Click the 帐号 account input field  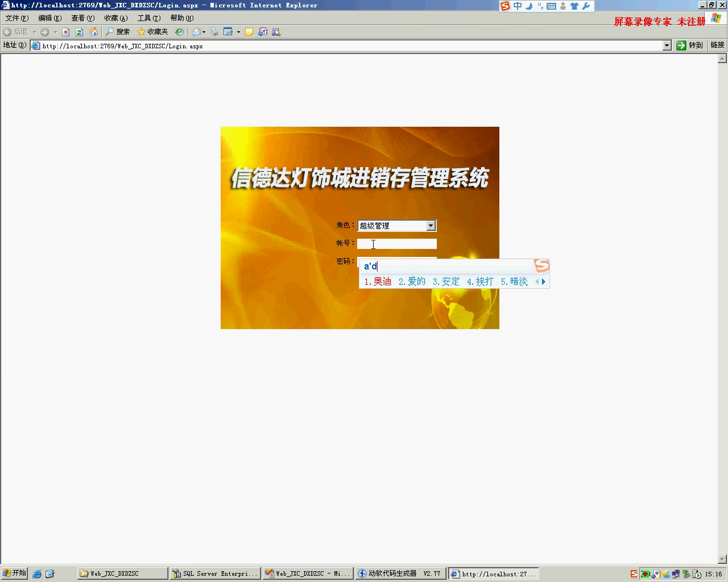point(396,244)
